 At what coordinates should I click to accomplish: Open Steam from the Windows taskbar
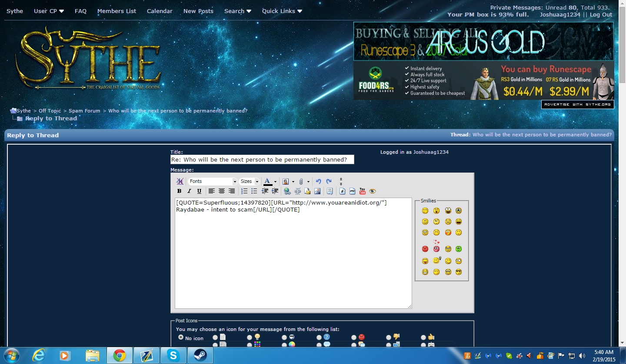point(200,355)
